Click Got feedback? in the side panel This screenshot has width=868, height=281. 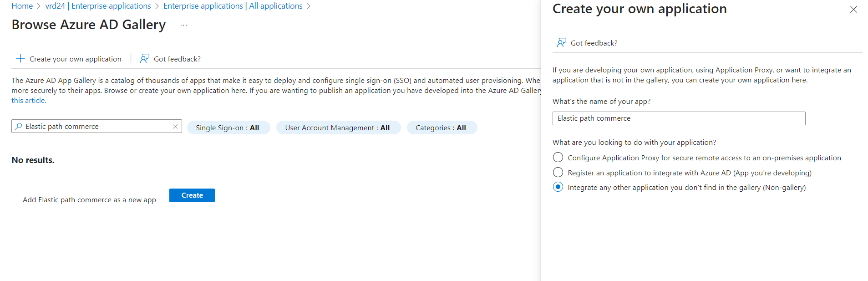click(x=594, y=43)
